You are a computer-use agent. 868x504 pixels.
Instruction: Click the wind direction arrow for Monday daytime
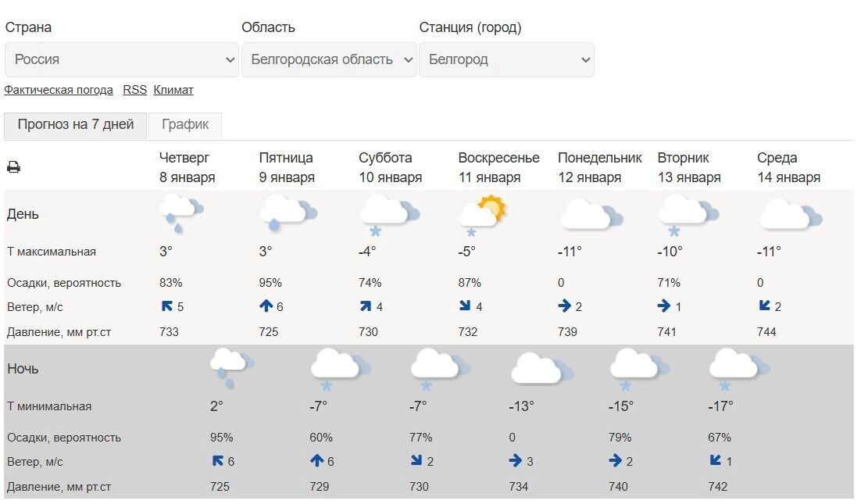tap(564, 306)
